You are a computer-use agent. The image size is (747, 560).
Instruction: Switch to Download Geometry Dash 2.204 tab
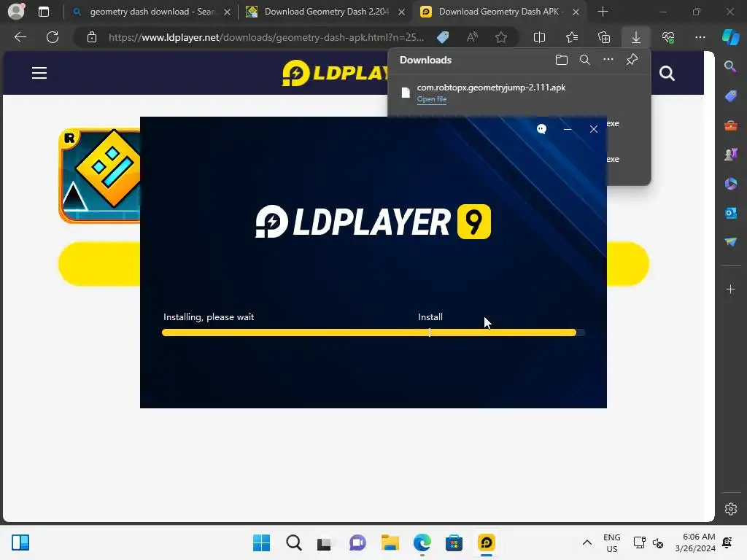click(327, 12)
